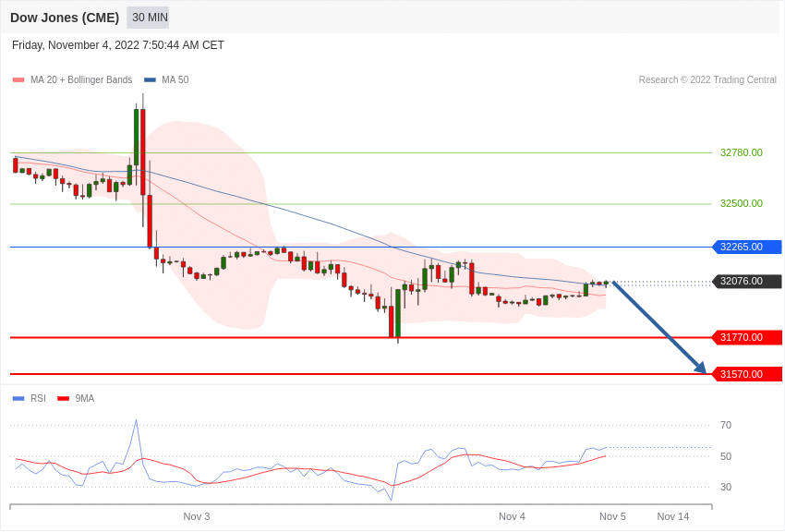Click the blue RSI legend swatch

pyautogui.click(x=18, y=398)
